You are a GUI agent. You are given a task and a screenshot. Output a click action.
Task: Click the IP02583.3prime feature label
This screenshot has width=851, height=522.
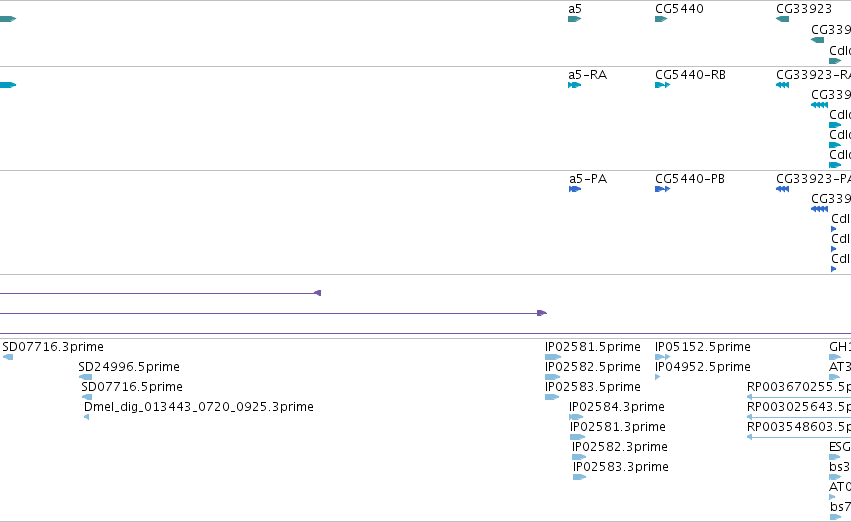coord(620,467)
